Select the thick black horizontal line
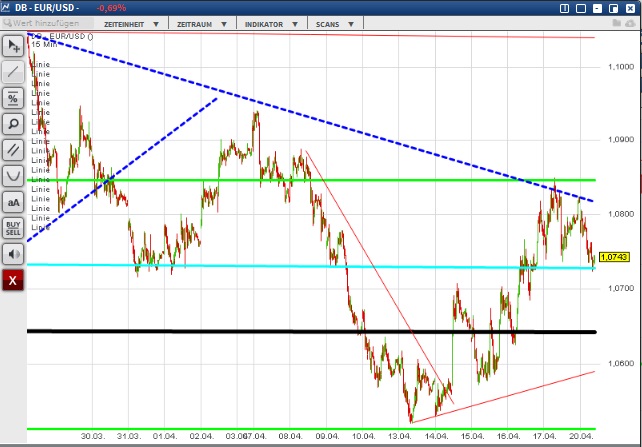The width and height of the screenshot is (642, 447). 311,332
